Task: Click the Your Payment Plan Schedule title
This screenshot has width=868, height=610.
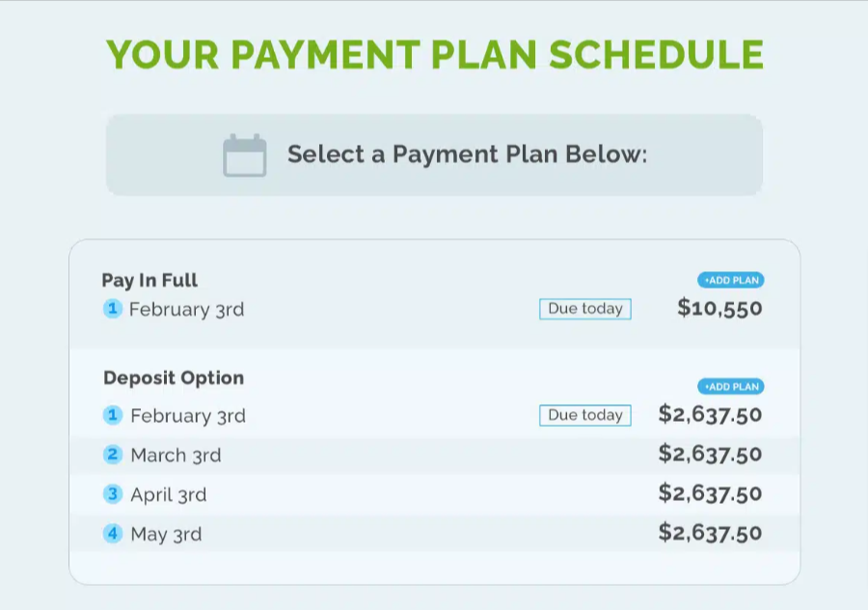Action: [434, 55]
